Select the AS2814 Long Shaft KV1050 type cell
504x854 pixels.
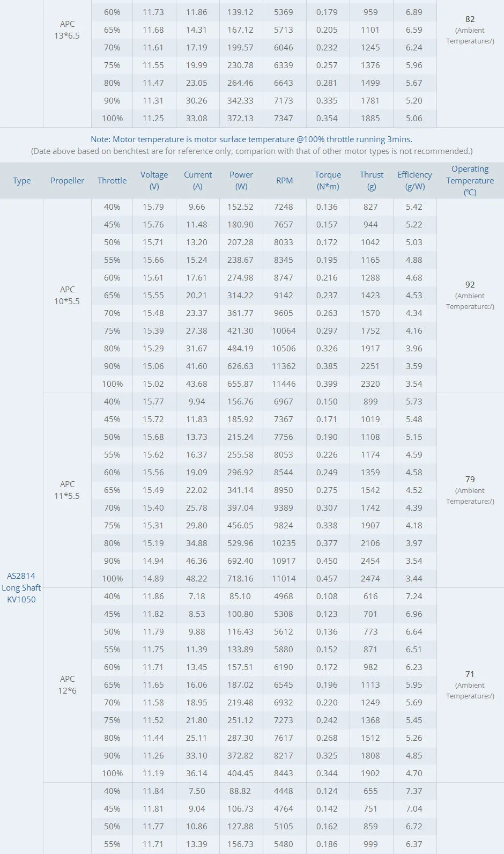(21, 587)
